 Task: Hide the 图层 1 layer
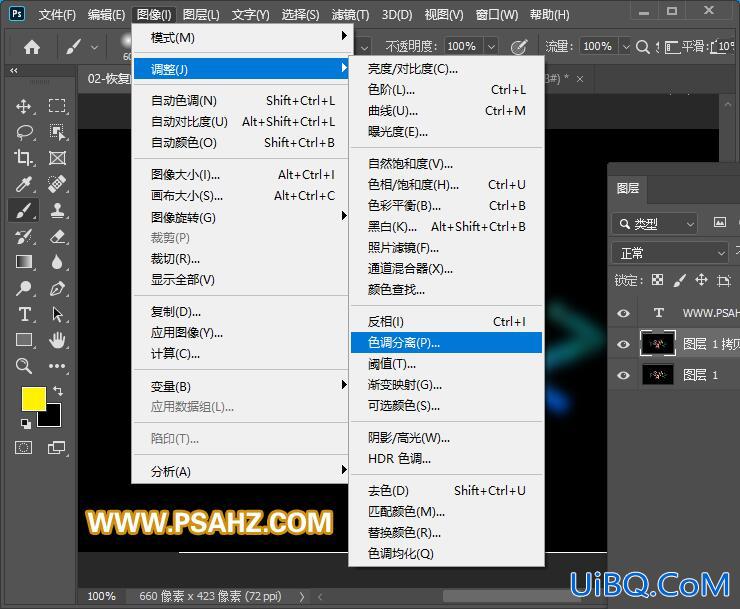pyautogui.click(x=623, y=375)
